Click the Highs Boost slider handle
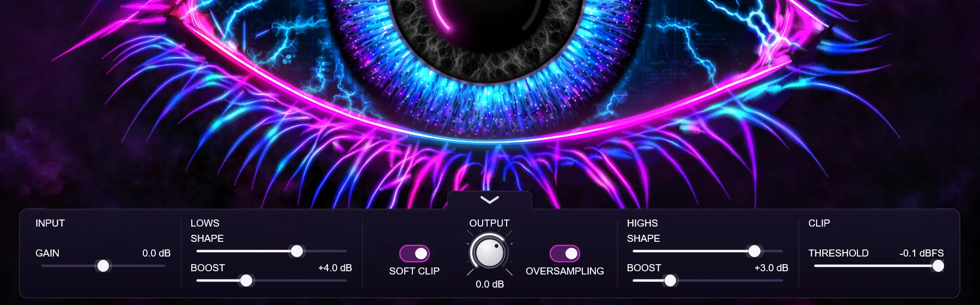 (671, 280)
